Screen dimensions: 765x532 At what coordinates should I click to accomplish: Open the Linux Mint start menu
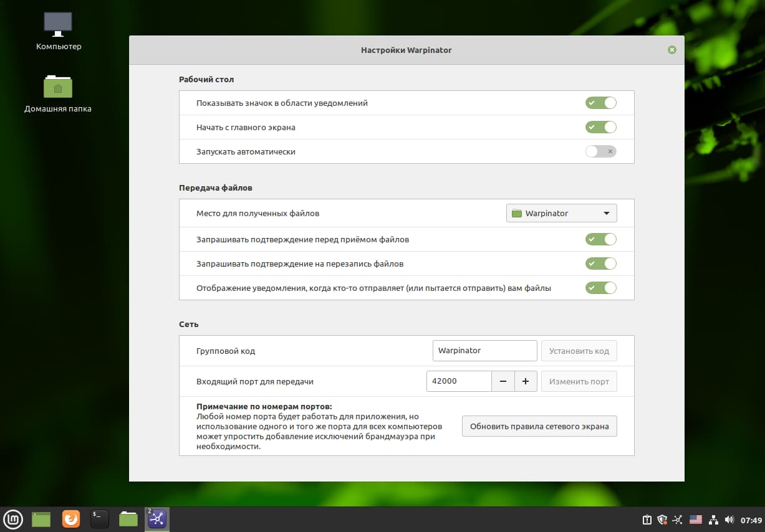[x=13, y=519]
